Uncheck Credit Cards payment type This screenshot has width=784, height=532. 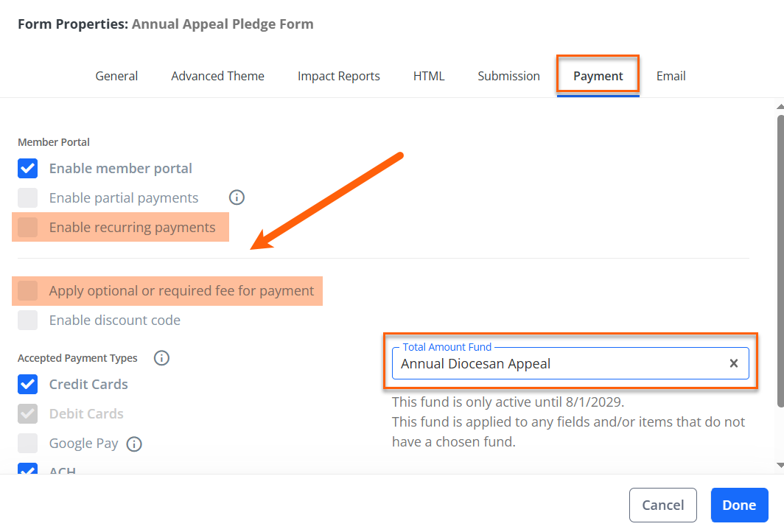pos(27,385)
